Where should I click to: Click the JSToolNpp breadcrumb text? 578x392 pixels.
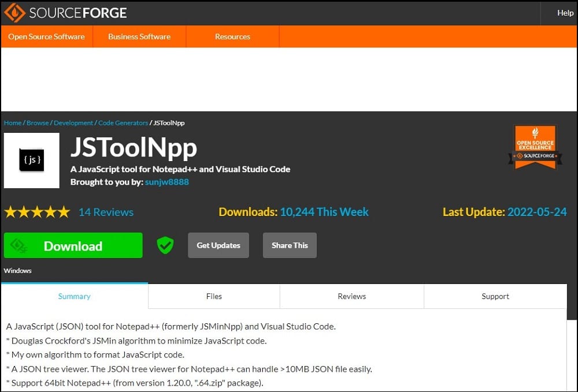pyautogui.click(x=169, y=123)
